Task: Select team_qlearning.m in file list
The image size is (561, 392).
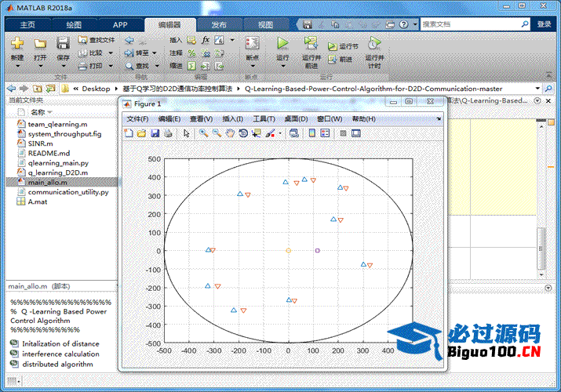Action: [x=57, y=124]
